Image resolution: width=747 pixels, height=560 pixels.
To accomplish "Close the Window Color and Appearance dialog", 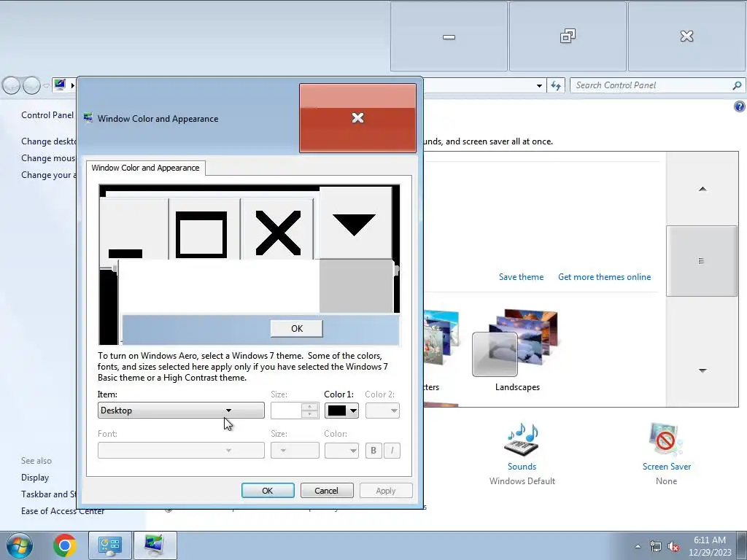I will 357,118.
